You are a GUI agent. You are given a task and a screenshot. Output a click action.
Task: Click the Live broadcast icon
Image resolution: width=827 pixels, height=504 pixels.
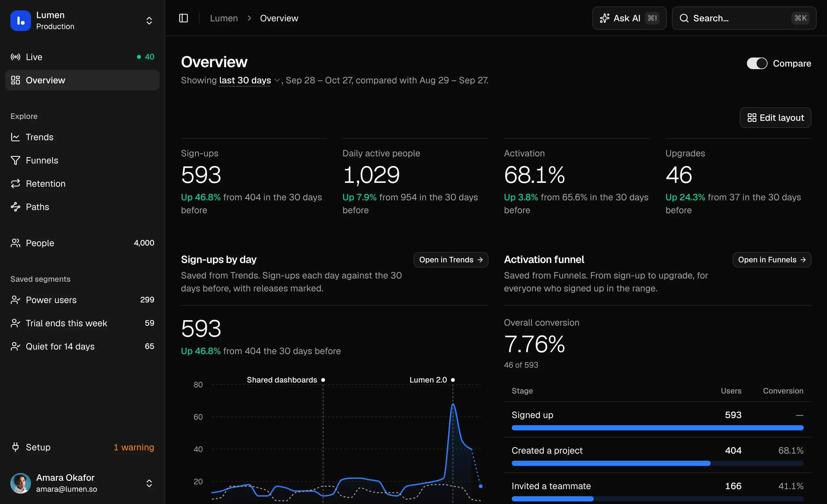[16, 57]
